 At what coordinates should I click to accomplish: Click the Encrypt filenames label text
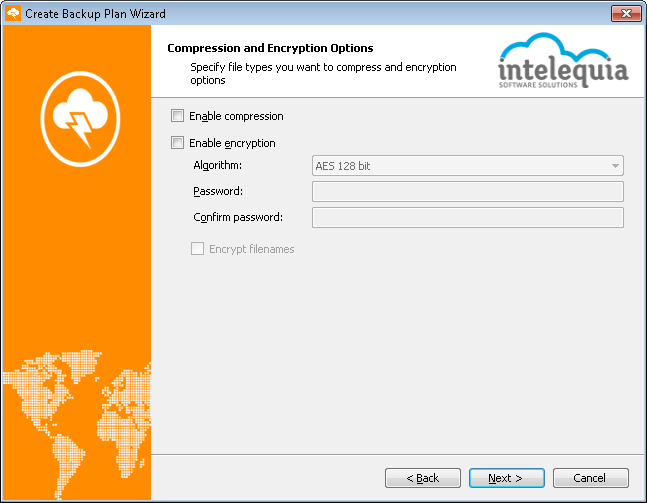point(252,249)
